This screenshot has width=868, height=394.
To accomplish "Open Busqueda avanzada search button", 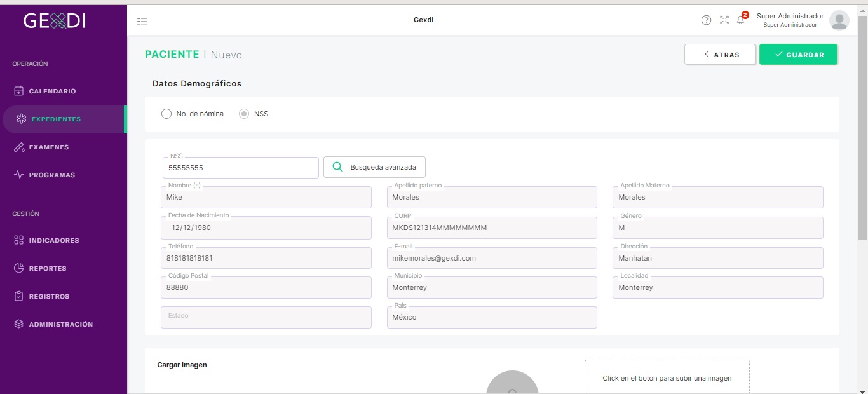I will click(374, 167).
